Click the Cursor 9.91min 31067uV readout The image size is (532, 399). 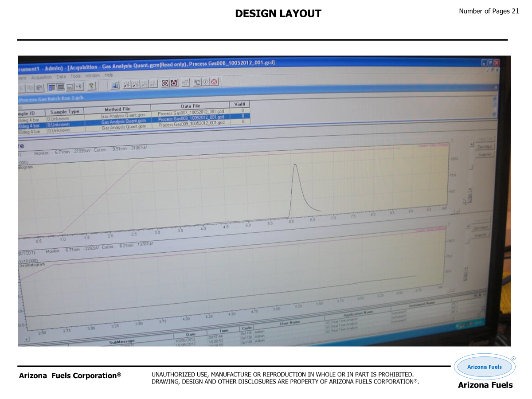[x=121, y=149]
